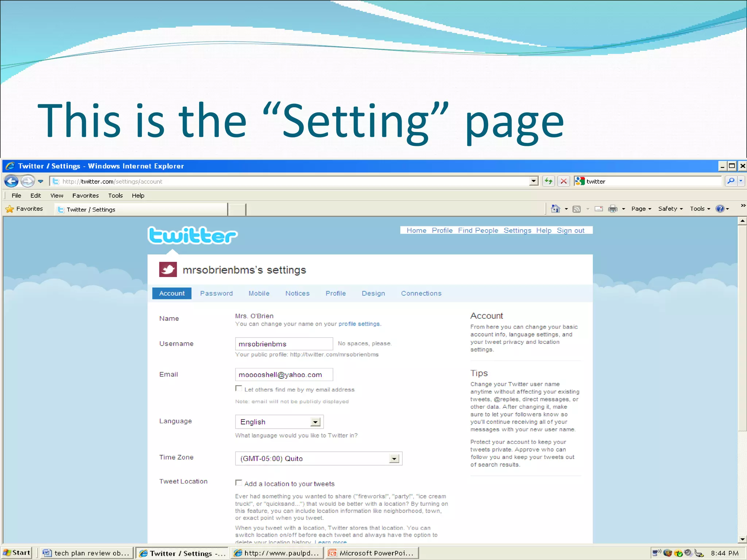Click the browser Back arrow button
747x560 pixels.
coord(11,181)
